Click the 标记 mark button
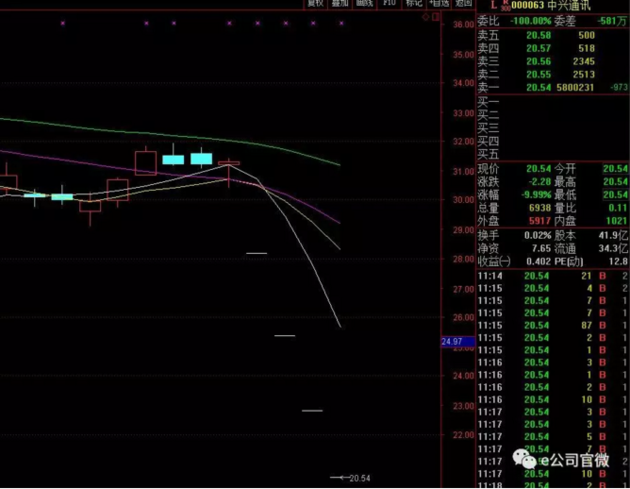630x489 pixels. (413, 4)
